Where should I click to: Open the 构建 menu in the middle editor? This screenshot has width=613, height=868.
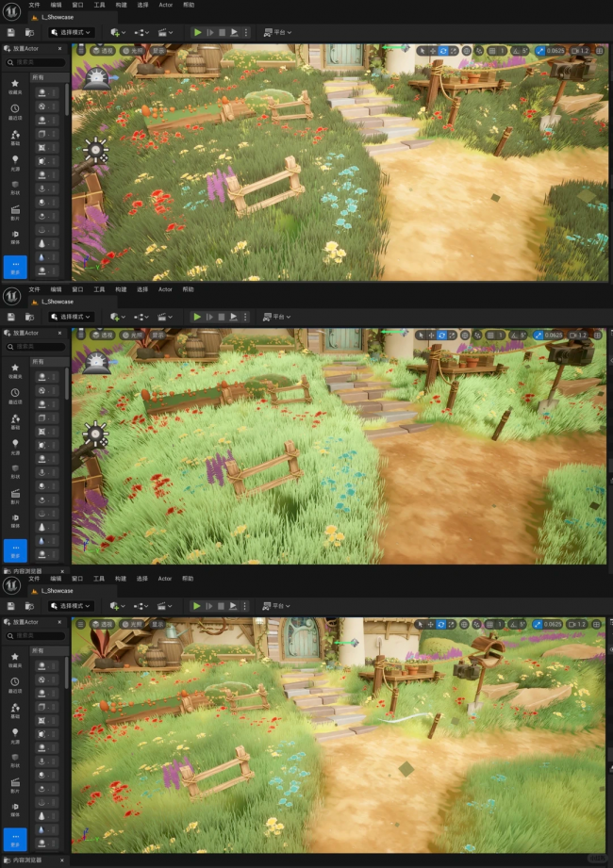(x=120, y=289)
